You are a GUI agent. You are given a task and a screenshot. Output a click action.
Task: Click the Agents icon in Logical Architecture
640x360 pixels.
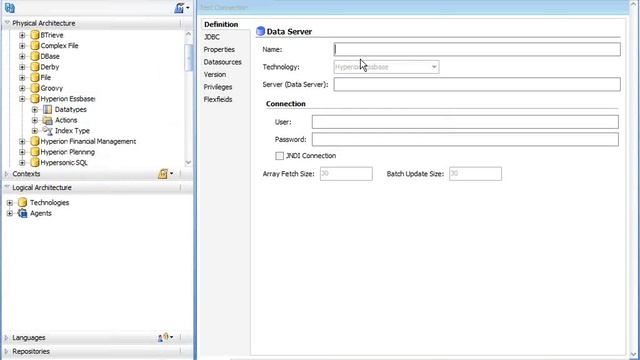pyautogui.click(x=23, y=213)
